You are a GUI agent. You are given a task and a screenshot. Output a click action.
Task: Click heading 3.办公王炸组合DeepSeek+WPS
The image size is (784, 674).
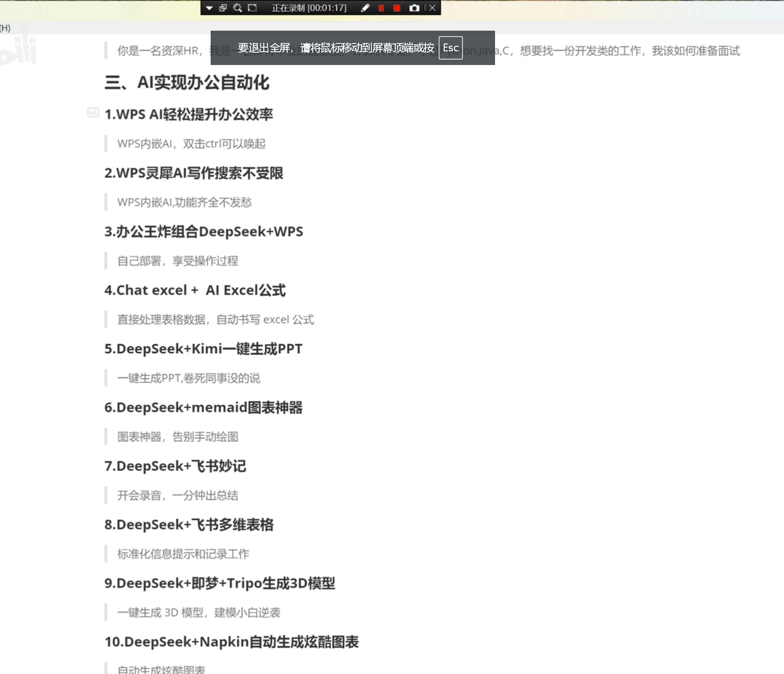204,232
